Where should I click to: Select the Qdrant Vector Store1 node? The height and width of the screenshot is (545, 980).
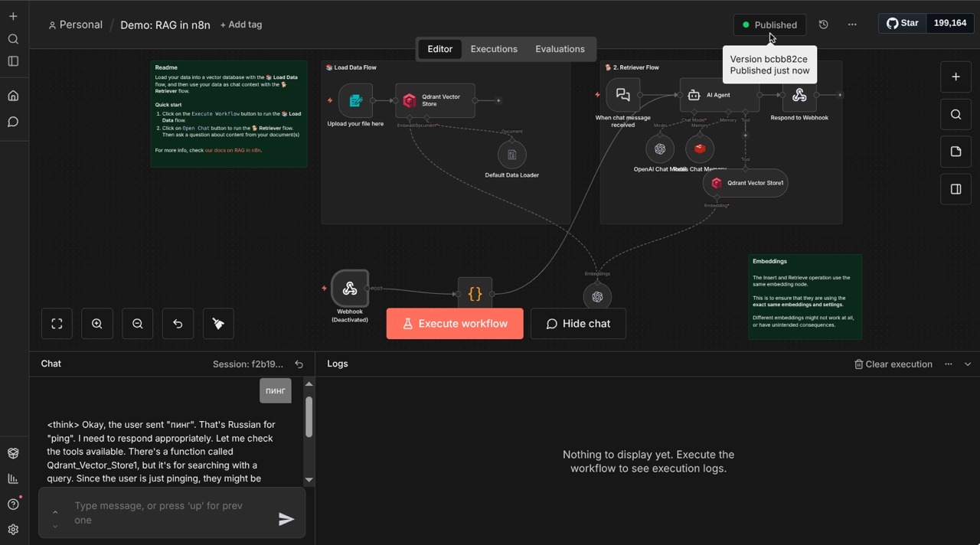point(746,183)
